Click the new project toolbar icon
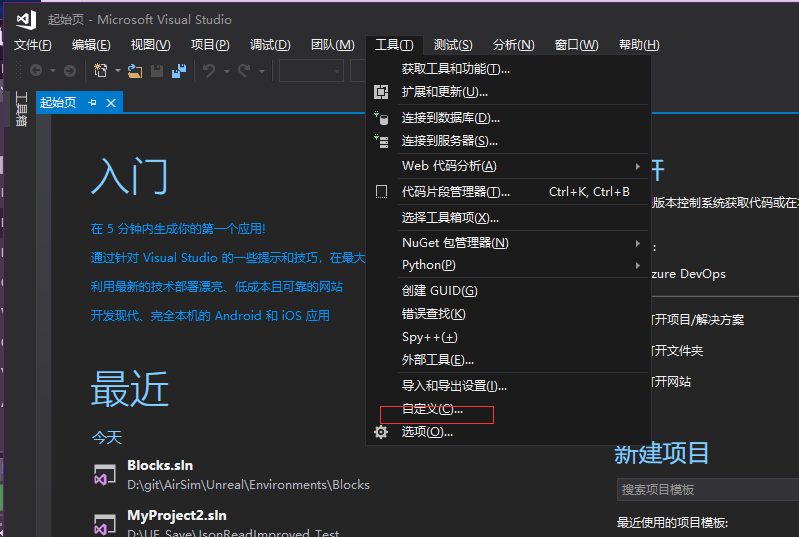 click(100, 70)
